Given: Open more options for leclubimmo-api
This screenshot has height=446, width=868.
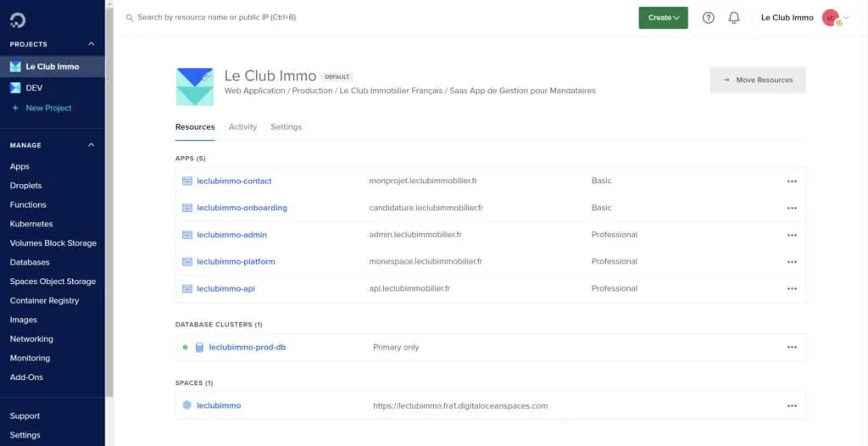Looking at the screenshot, I should (x=793, y=288).
